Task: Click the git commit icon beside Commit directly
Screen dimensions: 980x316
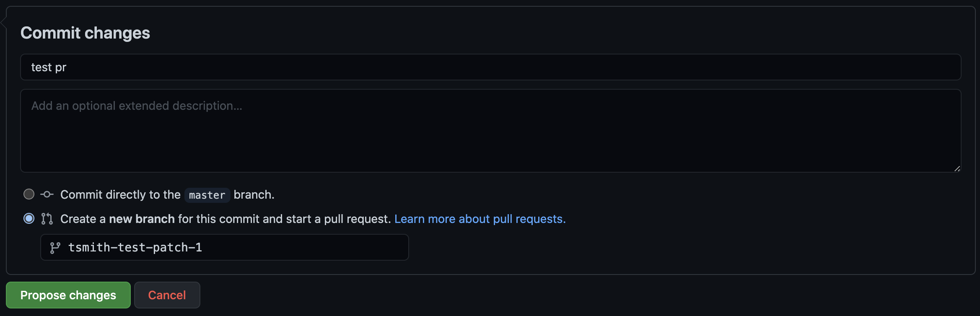Action: click(47, 194)
